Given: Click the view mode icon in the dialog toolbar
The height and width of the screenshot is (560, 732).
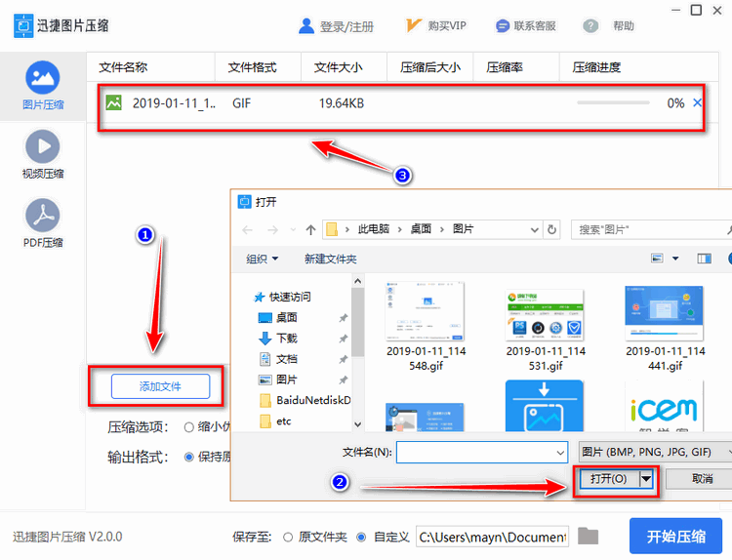Looking at the screenshot, I should tap(657, 259).
